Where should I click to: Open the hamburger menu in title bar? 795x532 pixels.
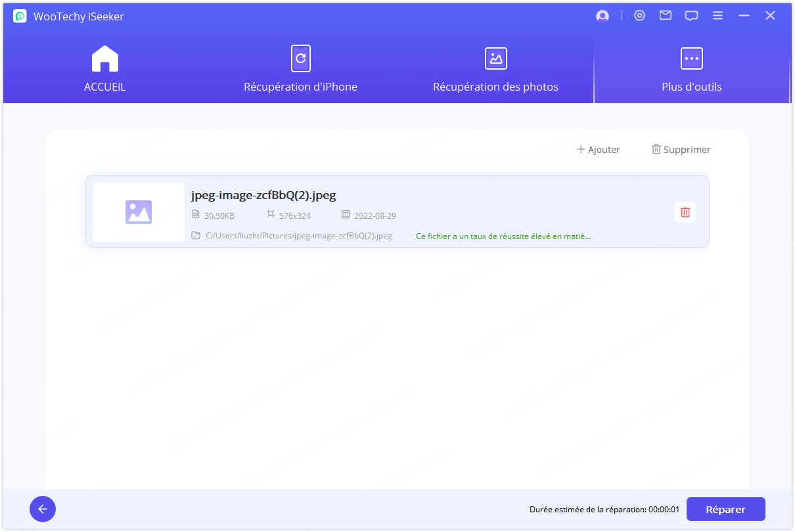pos(717,16)
